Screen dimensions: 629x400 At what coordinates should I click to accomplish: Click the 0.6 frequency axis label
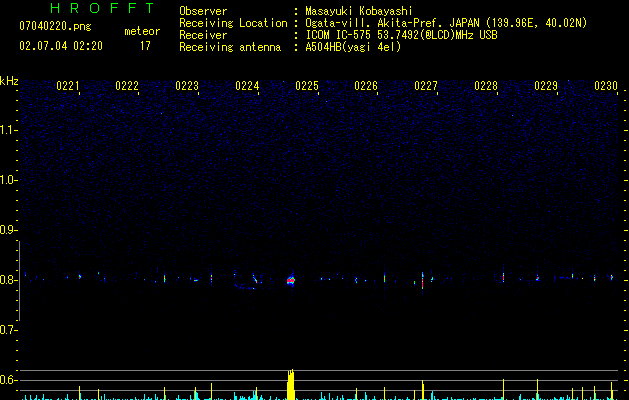coord(9,380)
